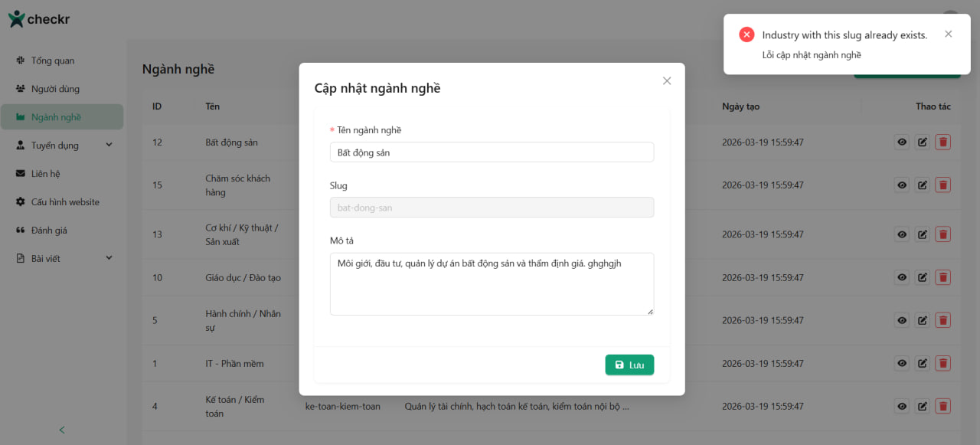This screenshot has height=445, width=980.
Task: Dismiss the slug error notification
Action: click(949, 34)
